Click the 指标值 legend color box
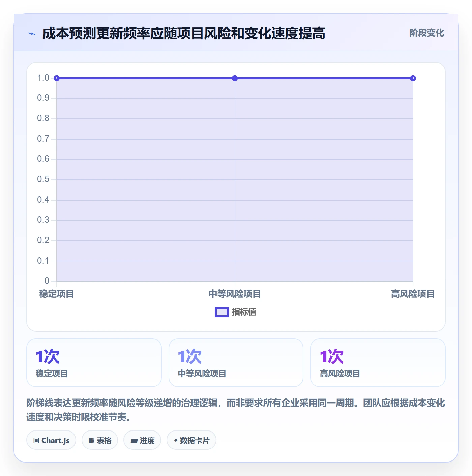 (x=222, y=312)
